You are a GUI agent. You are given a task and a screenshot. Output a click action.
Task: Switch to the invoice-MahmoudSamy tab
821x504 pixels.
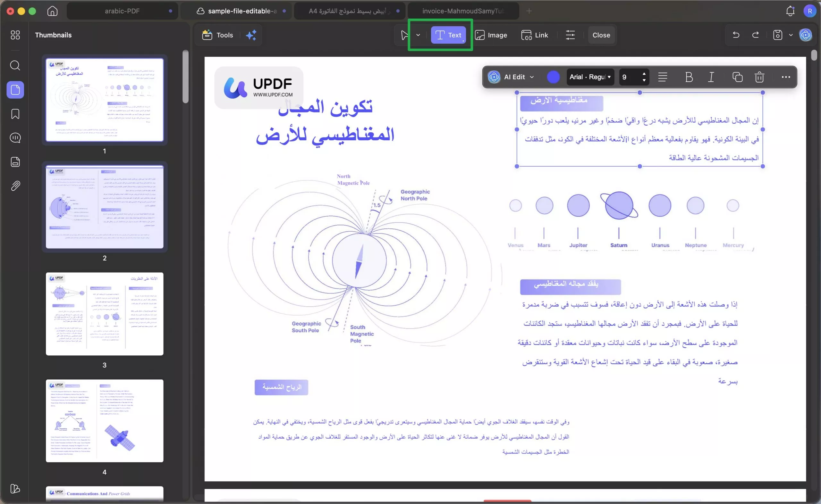point(463,11)
